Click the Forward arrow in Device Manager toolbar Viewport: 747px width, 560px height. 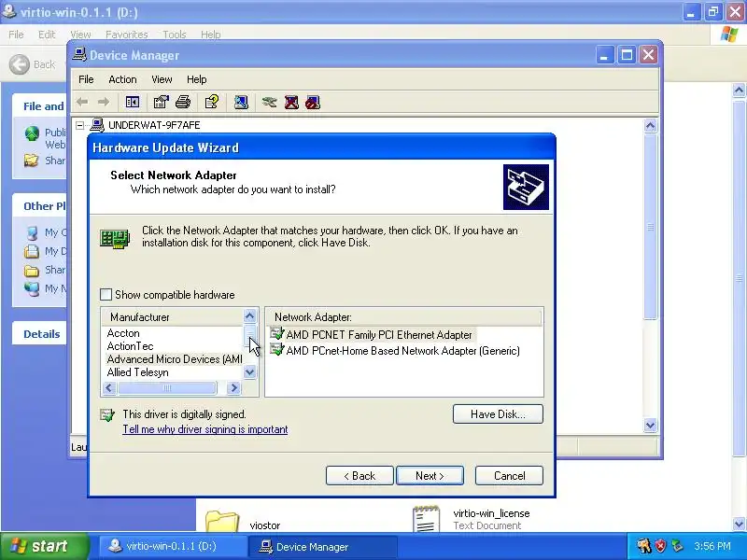(104, 102)
